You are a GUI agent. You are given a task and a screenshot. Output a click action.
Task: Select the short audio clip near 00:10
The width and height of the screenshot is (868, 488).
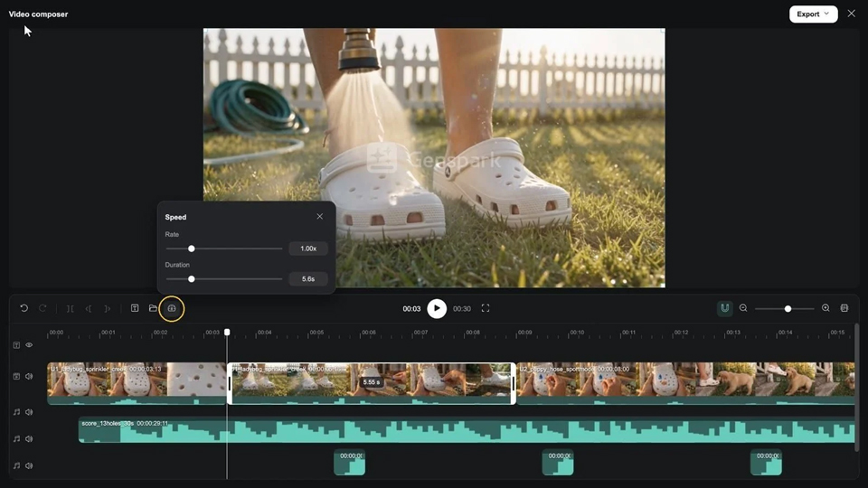tap(558, 463)
